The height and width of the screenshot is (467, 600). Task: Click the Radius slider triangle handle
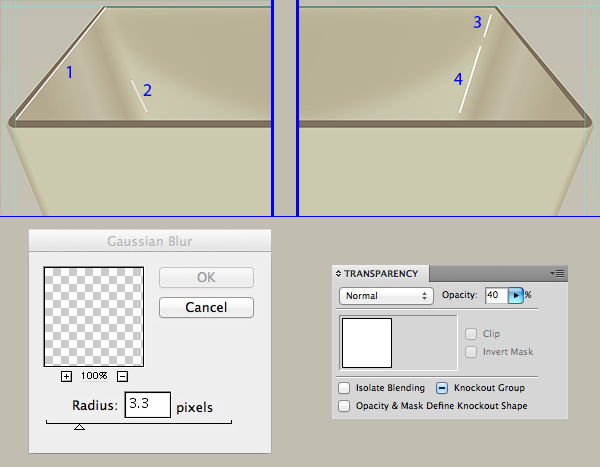point(79,427)
